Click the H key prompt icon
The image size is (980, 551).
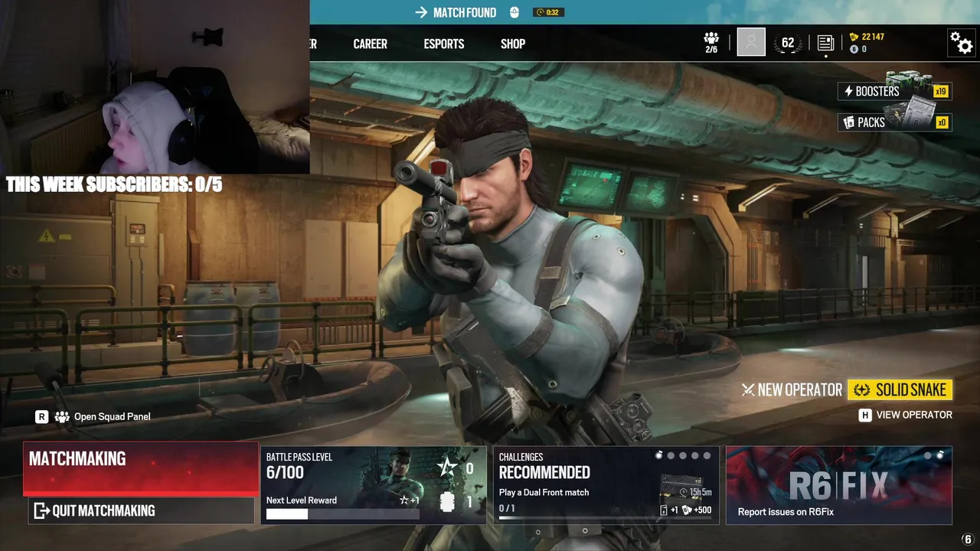[865, 415]
